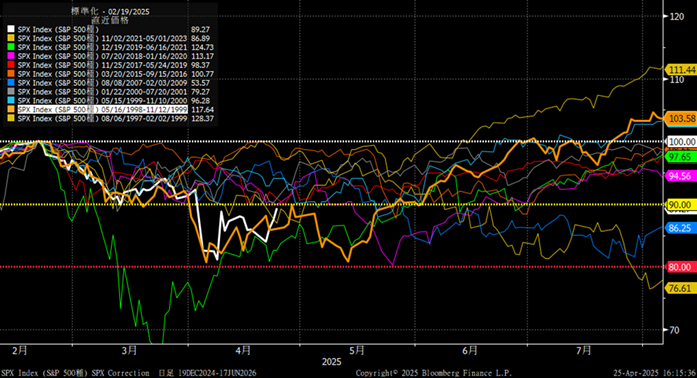
Task: Select legend entry 07/20/2018-01/16/2020
Action: point(103,56)
